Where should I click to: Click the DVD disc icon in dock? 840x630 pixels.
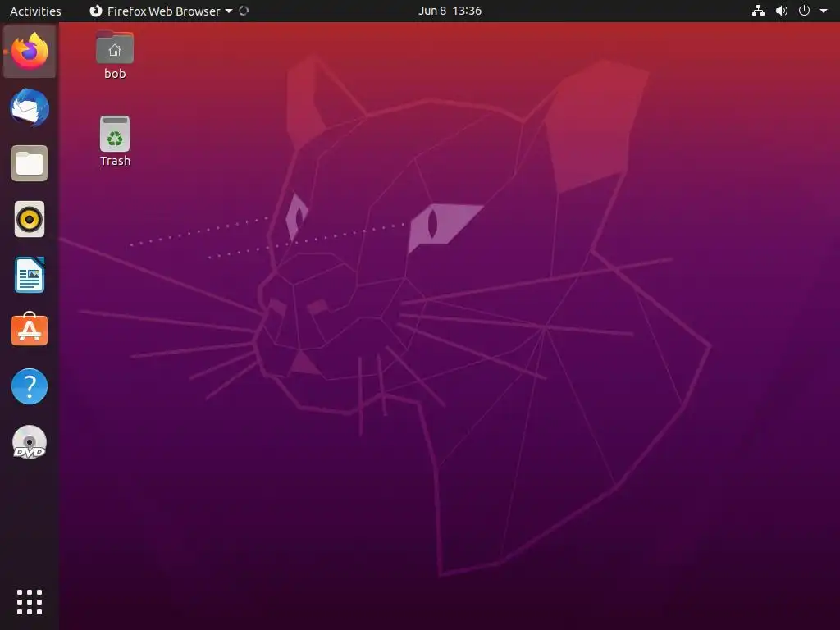point(30,442)
